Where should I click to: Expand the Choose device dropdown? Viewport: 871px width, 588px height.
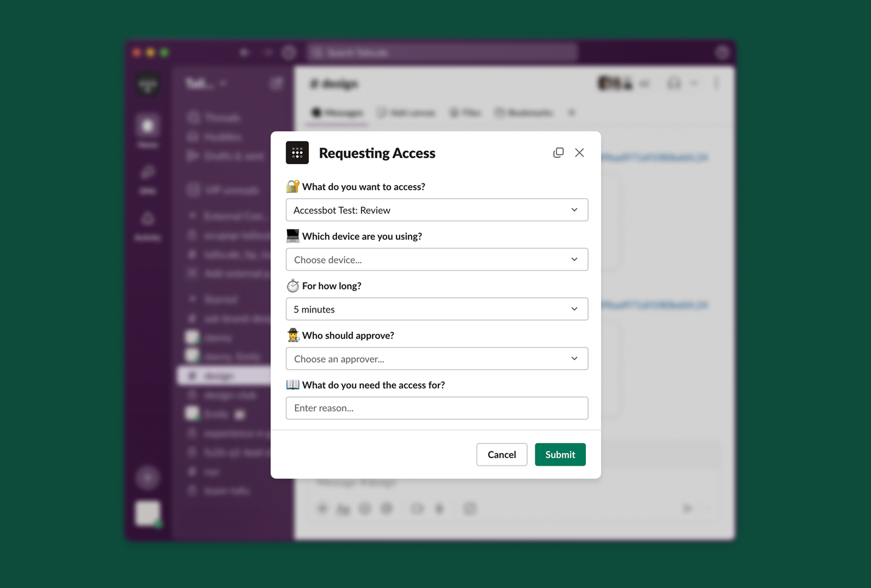pyautogui.click(x=437, y=259)
